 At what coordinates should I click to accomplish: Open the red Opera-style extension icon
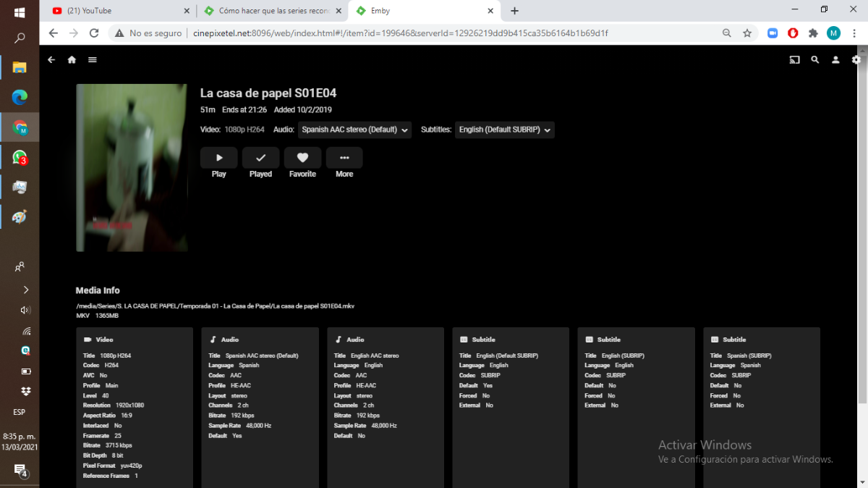[x=793, y=33]
